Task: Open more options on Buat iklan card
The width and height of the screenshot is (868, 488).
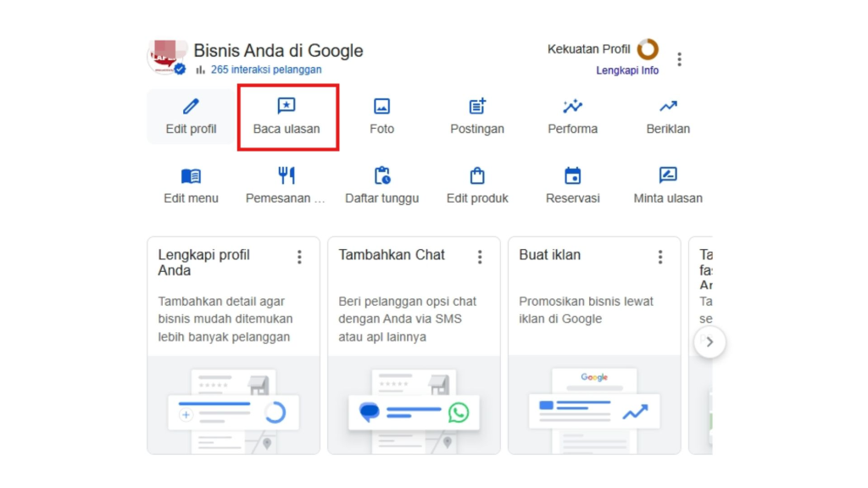Action: click(x=660, y=257)
